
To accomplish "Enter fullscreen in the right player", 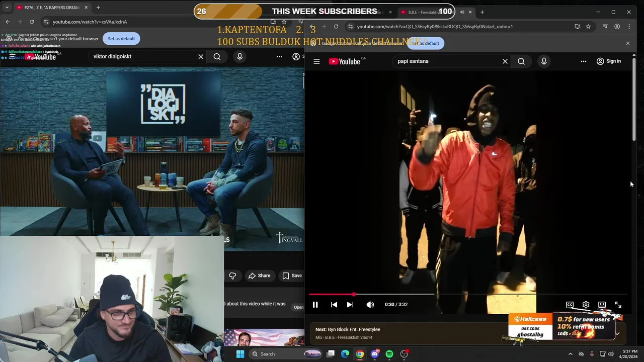I will (618, 305).
